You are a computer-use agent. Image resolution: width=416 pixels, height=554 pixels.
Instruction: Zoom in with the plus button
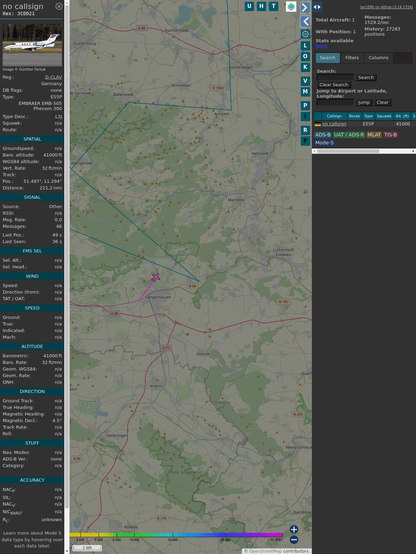[294, 529]
